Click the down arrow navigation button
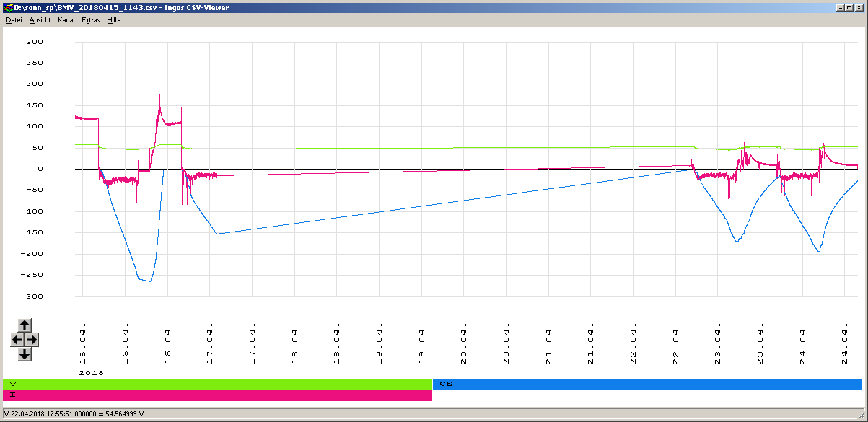This screenshot has width=868, height=422. (x=25, y=353)
